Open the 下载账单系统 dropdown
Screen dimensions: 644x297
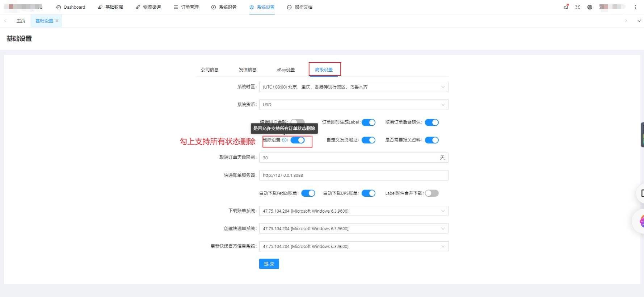(x=354, y=211)
